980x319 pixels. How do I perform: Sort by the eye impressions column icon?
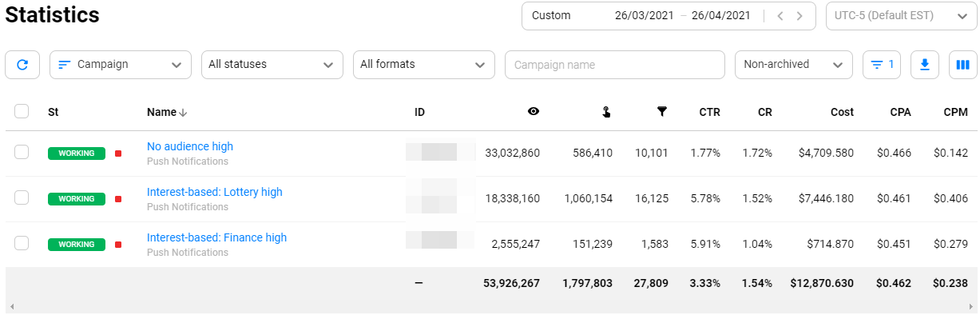pyautogui.click(x=534, y=112)
